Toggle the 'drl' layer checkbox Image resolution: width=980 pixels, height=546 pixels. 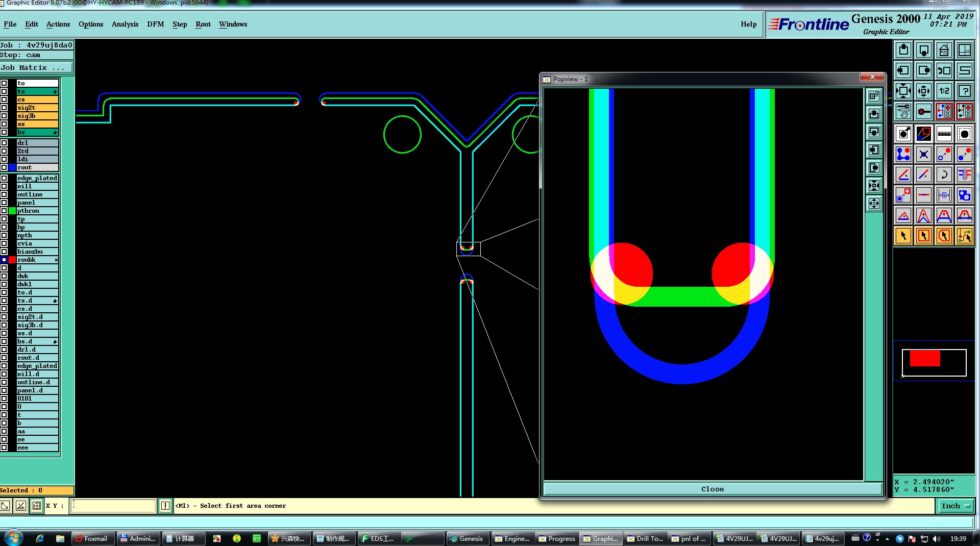[4, 143]
